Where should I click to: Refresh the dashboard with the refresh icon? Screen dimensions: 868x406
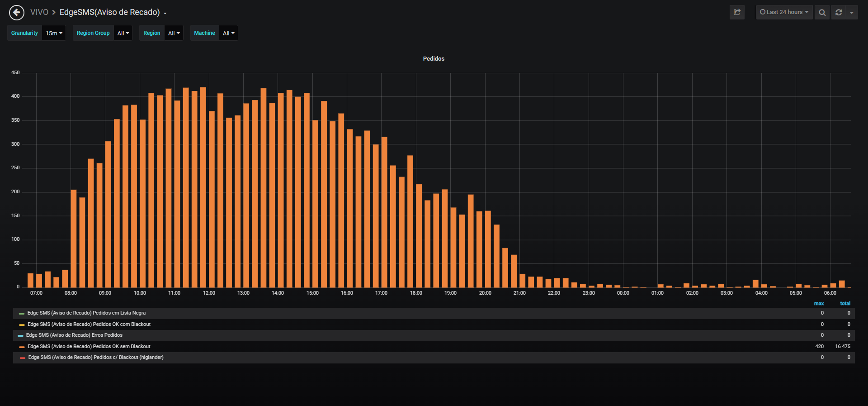coord(839,12)
